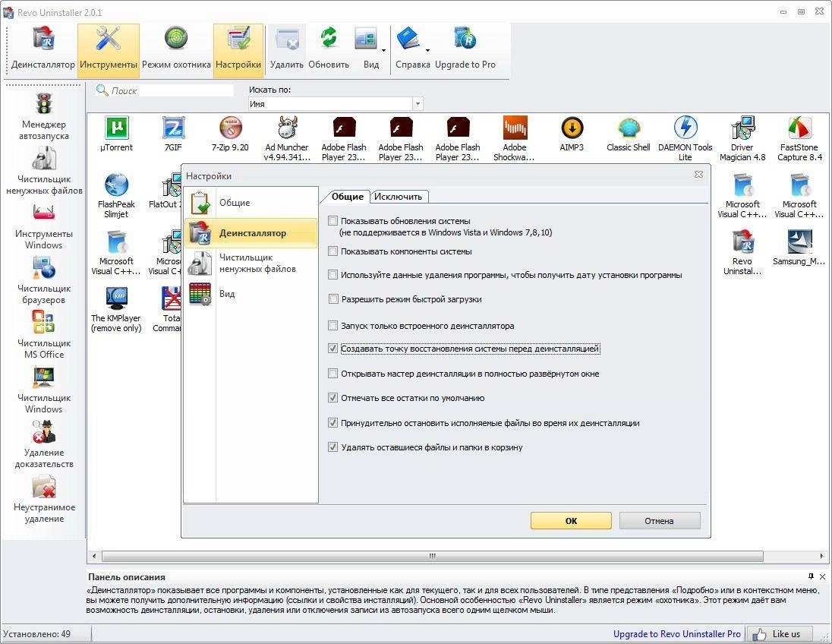This screenshot has height=644, width=832.
Task: Uncheck Создавать точку восстановления системы
Action: click(x=332, y=349)
